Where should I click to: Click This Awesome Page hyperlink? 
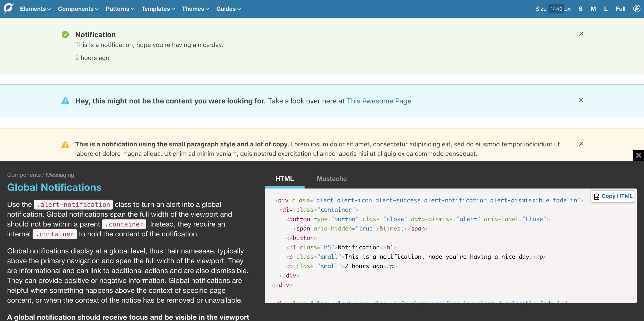[x=378, y=101]
